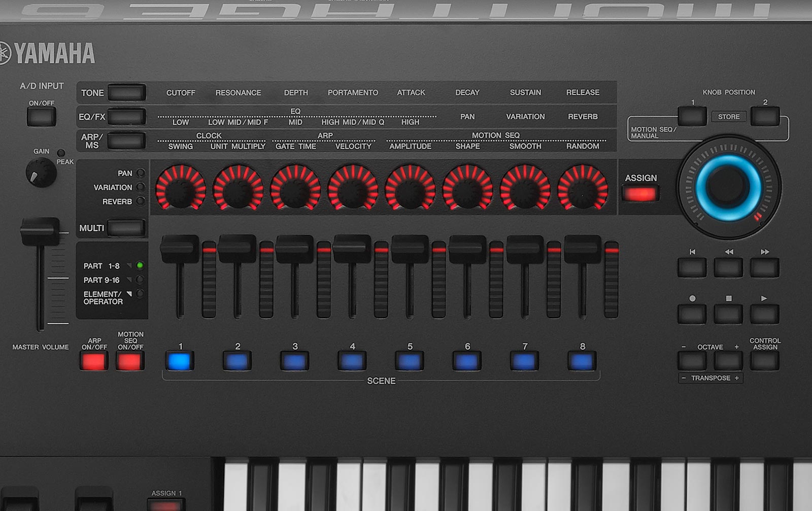Toggle the ARP ON/OFF button
The width and height of the screenshot is (812, 511).
click(94, 361)
